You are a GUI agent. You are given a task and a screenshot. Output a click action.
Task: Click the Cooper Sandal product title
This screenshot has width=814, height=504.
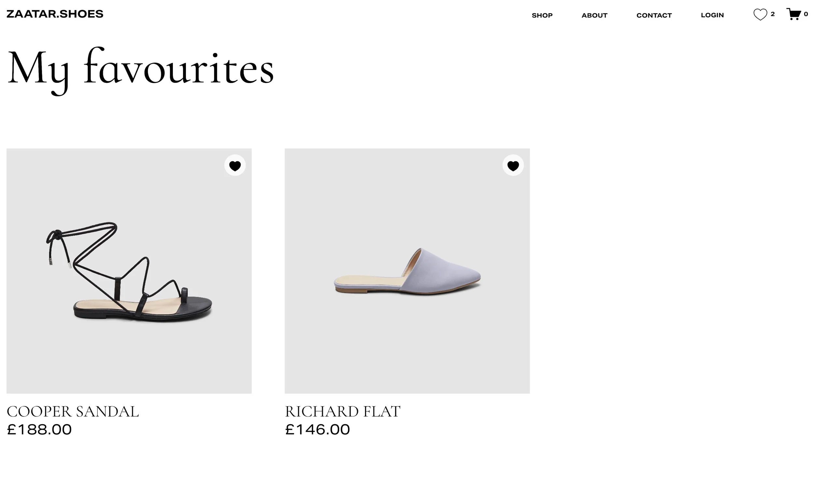pyautogui.click(x=73, y=411)
